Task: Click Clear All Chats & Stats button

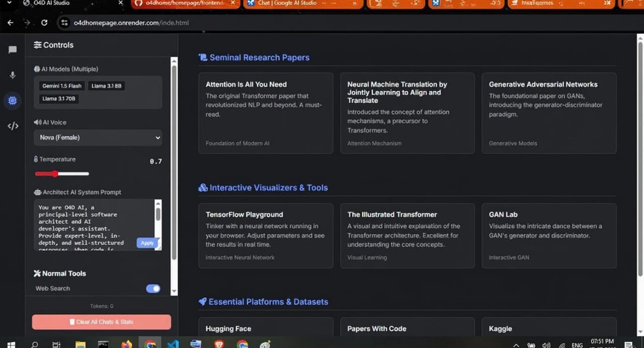Action: [x=102, y=322]
